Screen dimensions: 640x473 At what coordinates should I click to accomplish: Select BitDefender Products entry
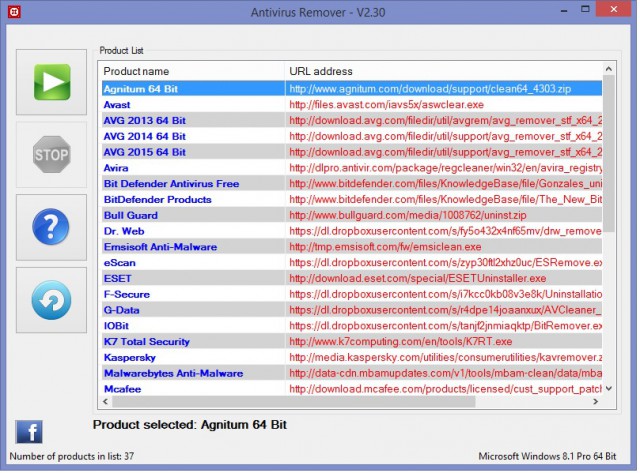[352, 200]
